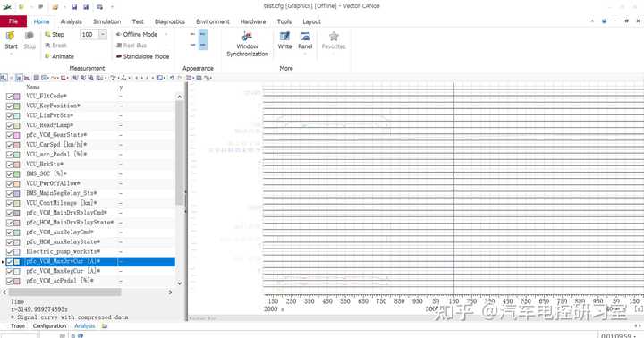Open the Hardware ribbon tab
The height and width of the screenshot is (338, 644).
[x=253, y=21]
